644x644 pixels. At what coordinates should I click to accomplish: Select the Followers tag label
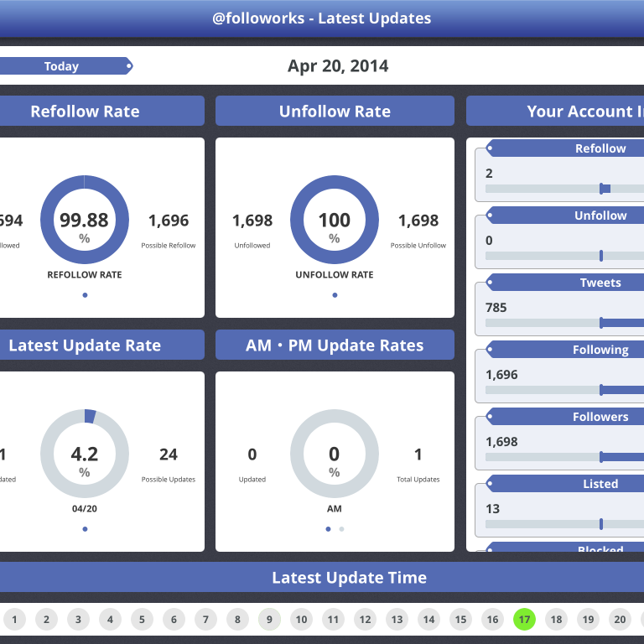pos(600,417)
